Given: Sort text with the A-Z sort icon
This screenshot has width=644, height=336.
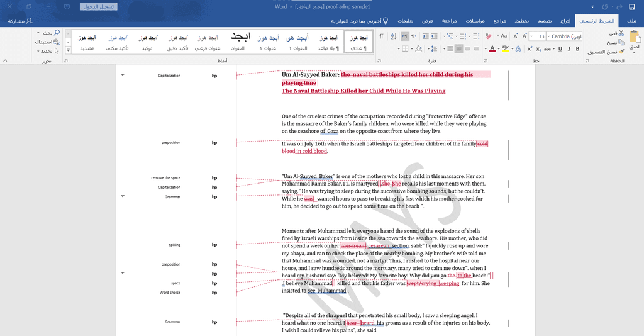Looking at the screenshot, I should 393,36.
